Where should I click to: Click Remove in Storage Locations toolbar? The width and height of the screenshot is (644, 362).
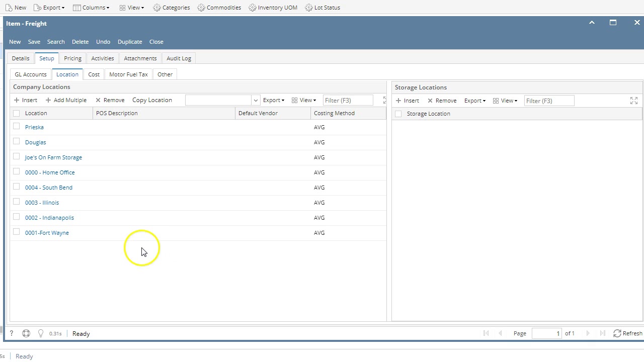(x=442, y=101)
